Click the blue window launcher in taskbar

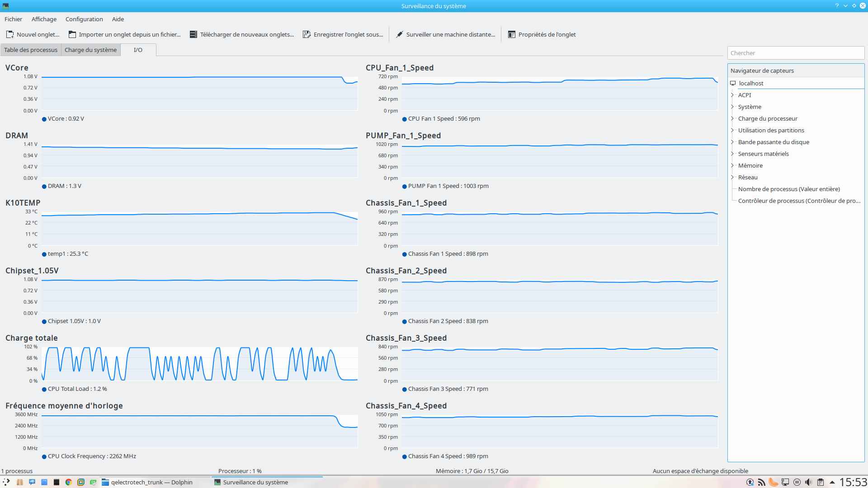coord(44,482)
